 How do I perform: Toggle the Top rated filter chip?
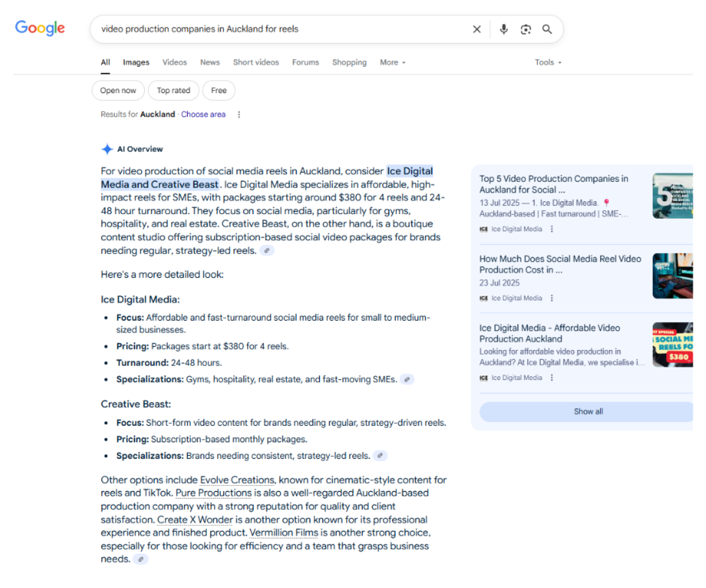(174, 90)
